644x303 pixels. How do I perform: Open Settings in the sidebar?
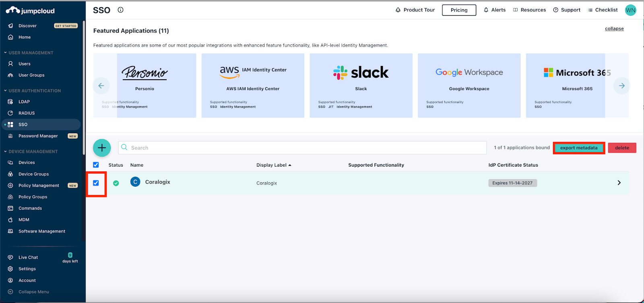(27, 269)
